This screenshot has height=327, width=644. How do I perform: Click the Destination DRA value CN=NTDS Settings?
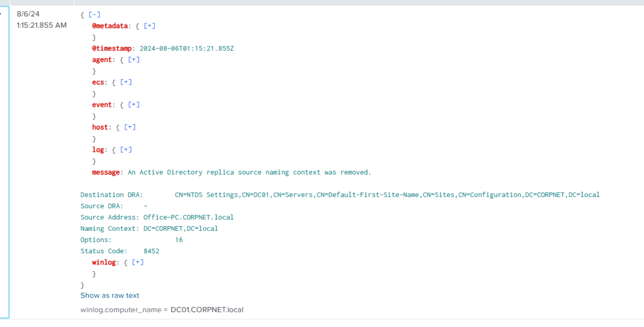coord(387,195)
